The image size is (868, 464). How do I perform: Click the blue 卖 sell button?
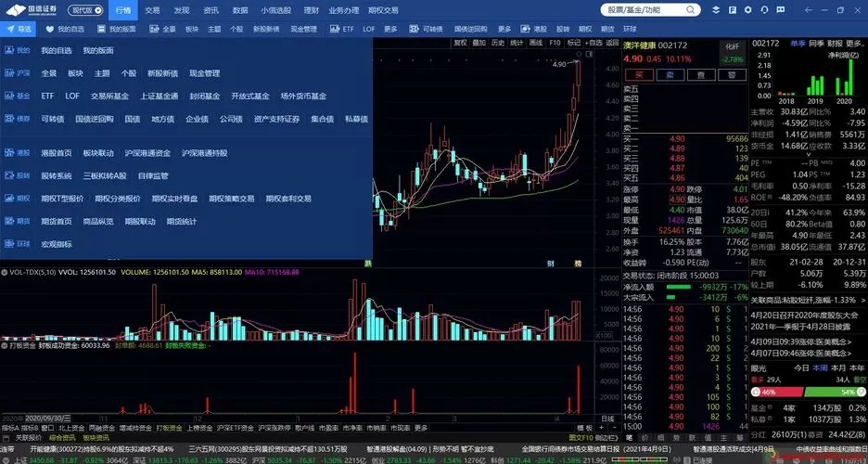pos(670,75)
